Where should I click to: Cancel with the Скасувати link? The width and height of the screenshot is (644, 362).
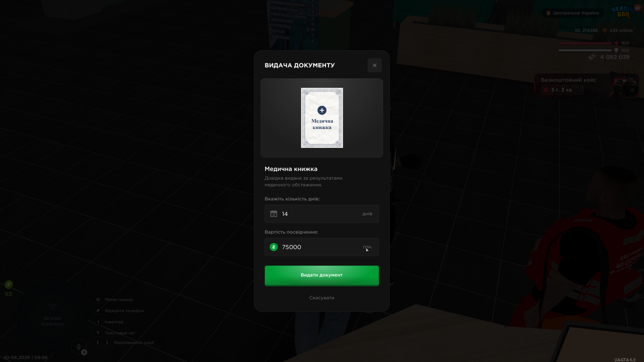pos(321,298)
